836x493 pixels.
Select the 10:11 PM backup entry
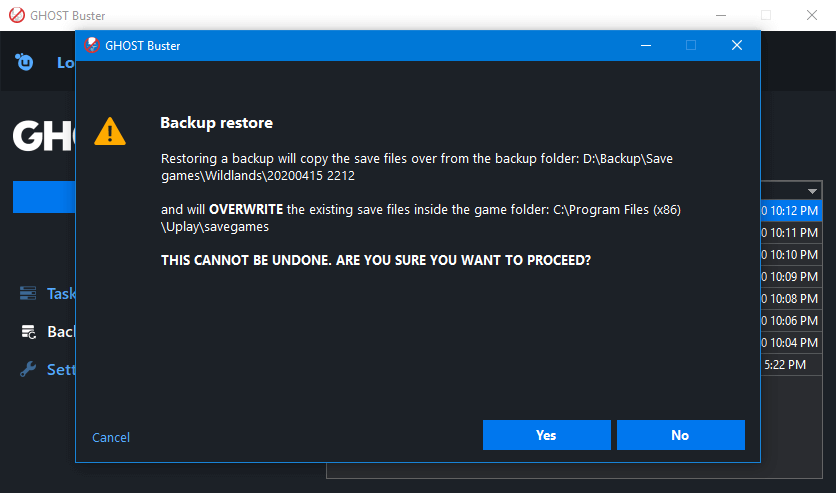point(791,232)
